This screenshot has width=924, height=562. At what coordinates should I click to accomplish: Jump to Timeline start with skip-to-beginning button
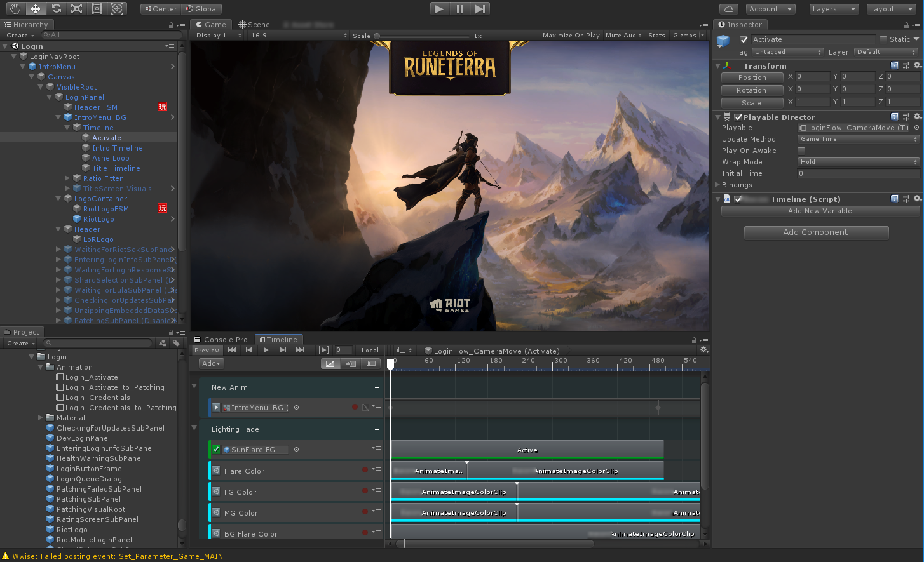[x=232, y=350]
